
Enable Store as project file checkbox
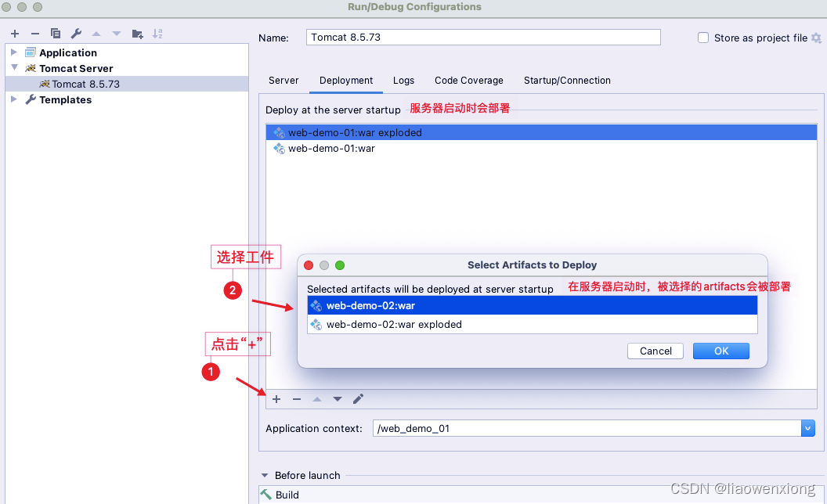coord(703,38)
